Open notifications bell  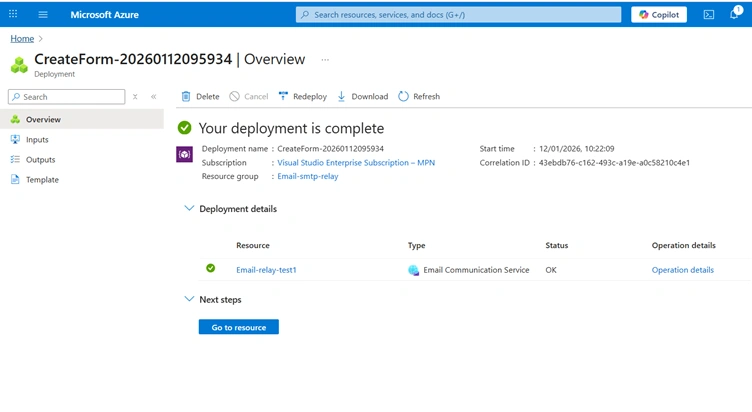tap(734, 14)
